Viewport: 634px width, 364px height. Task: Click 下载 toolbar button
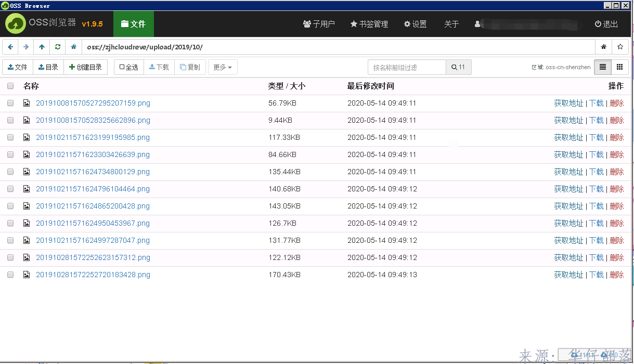[159, 67]
